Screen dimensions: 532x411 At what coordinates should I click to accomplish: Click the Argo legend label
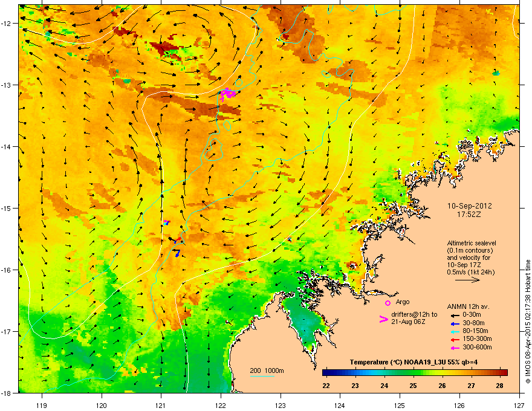click(x=403, y=302)
